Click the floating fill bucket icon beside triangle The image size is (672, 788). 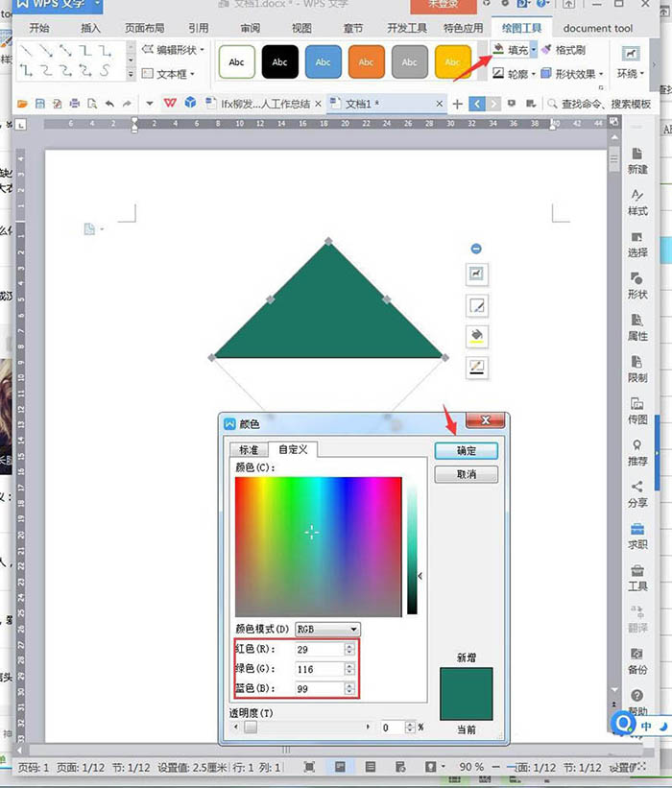pyautogui.click(x=476, y=336)
